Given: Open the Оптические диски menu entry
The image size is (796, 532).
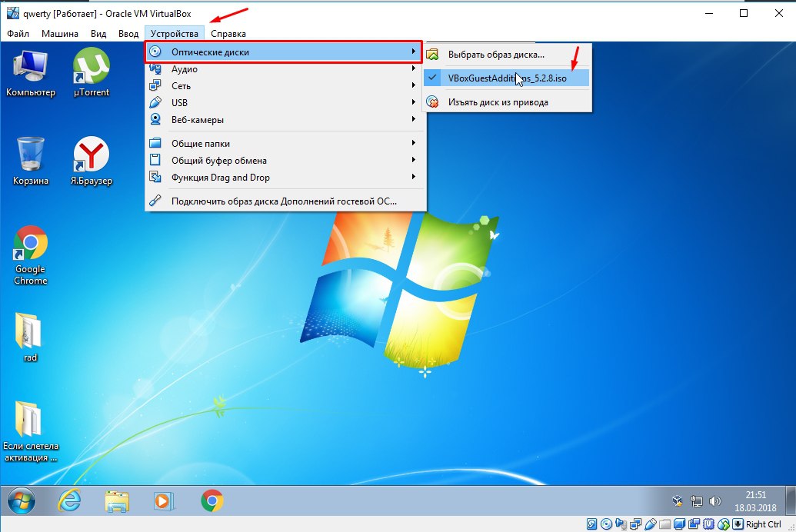Looking at the screenshot, I should pyautogui.click(x=284, y=52).
